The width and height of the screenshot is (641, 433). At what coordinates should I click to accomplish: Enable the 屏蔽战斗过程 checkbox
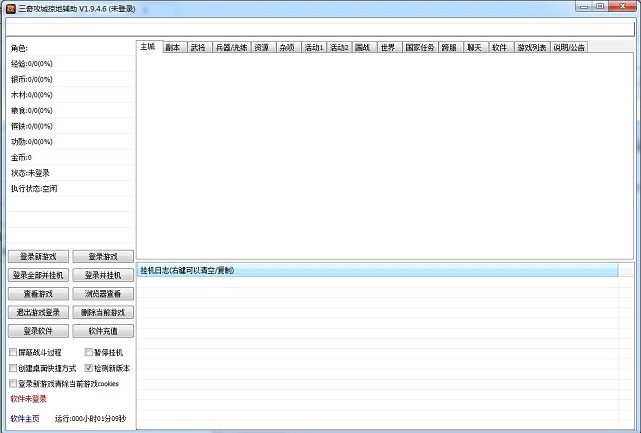(13, 353)
